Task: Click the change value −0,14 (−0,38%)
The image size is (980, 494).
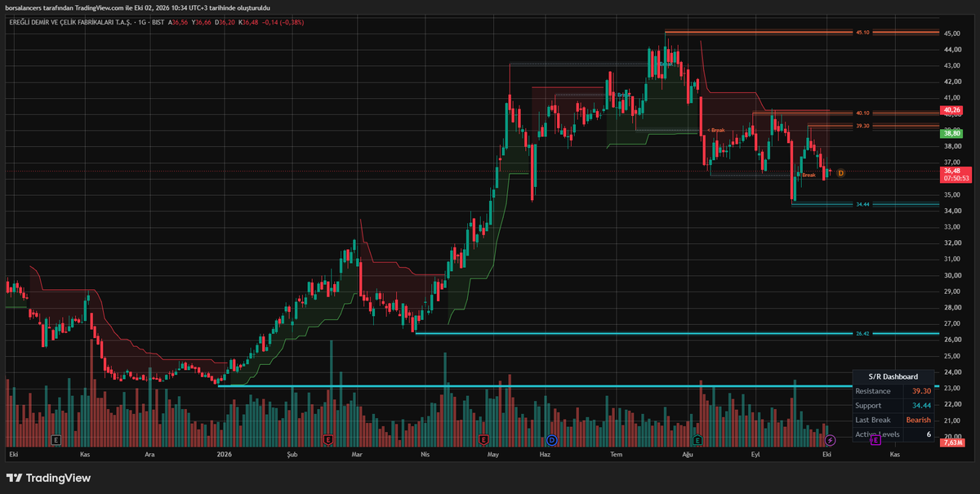Action: 284,22
